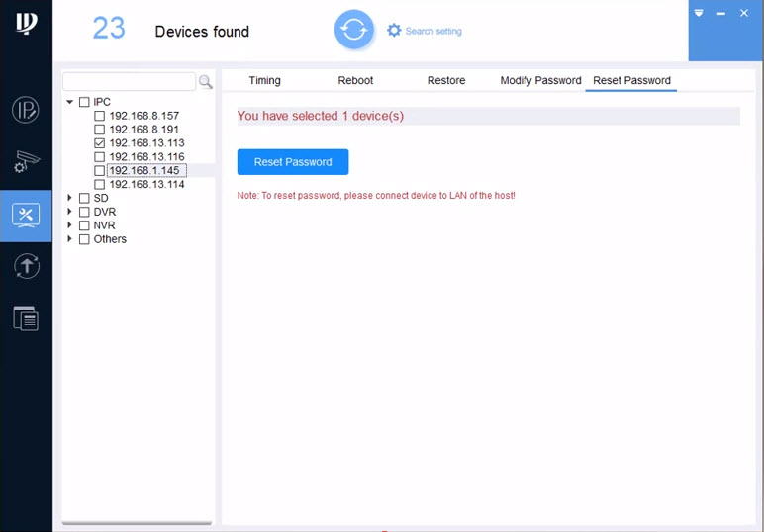Check the 192.168.8.157 device checkbox
Viewport: 764px width, 532px height.
click(99, 116)
